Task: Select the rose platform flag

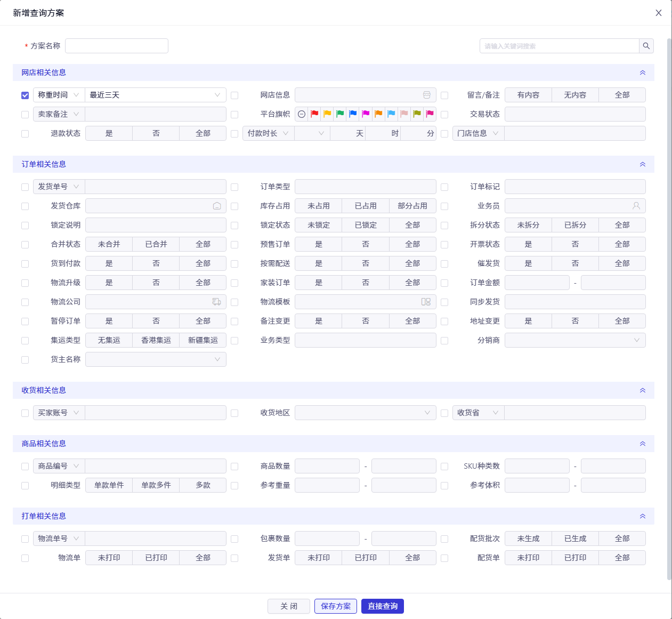Action: point(430,114)
